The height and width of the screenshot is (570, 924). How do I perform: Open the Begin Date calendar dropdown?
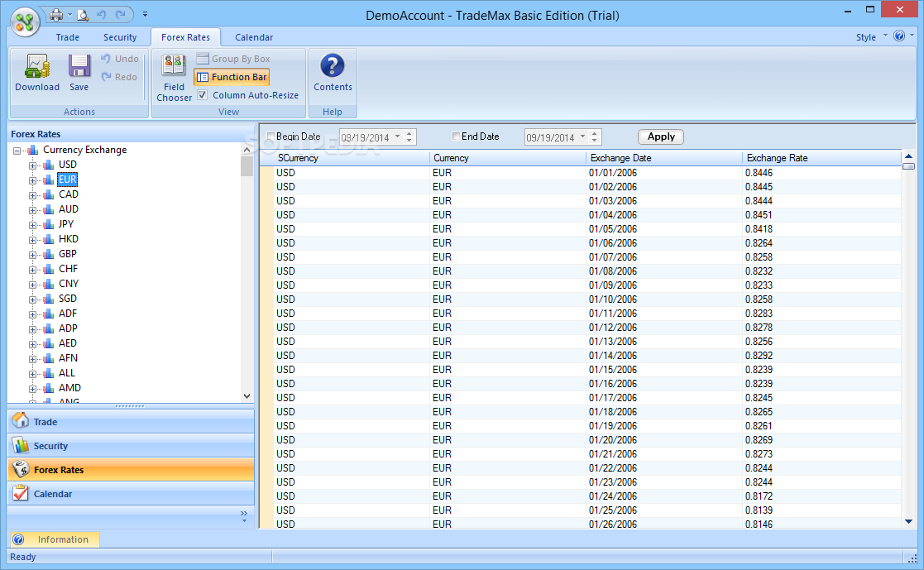tap(398, 137)
